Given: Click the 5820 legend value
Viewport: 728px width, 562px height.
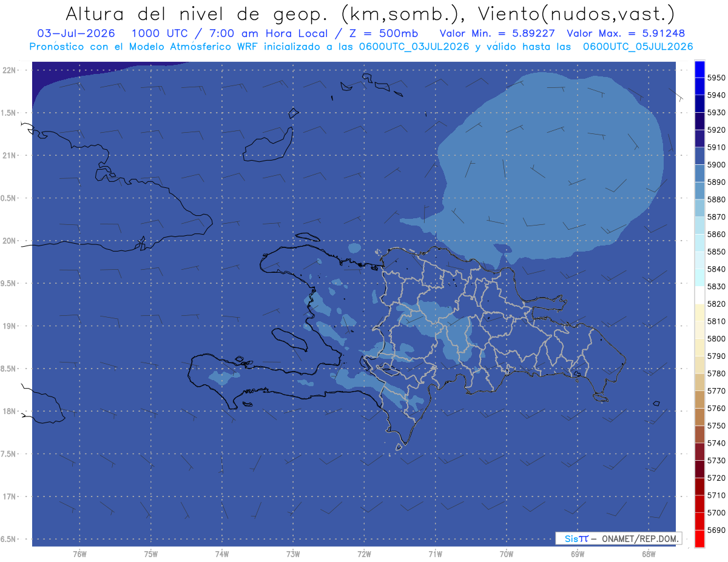Looking at the screenshot, I should tap(716, 304).
